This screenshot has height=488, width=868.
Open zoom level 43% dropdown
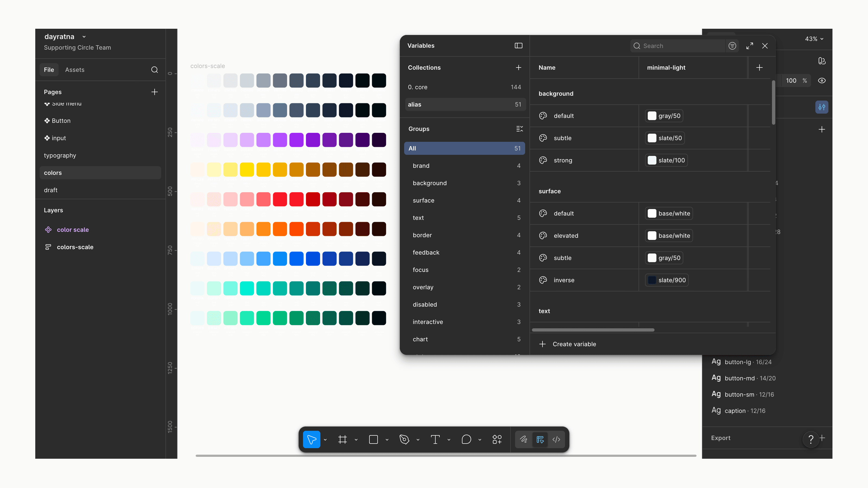[x=814, y=39]
